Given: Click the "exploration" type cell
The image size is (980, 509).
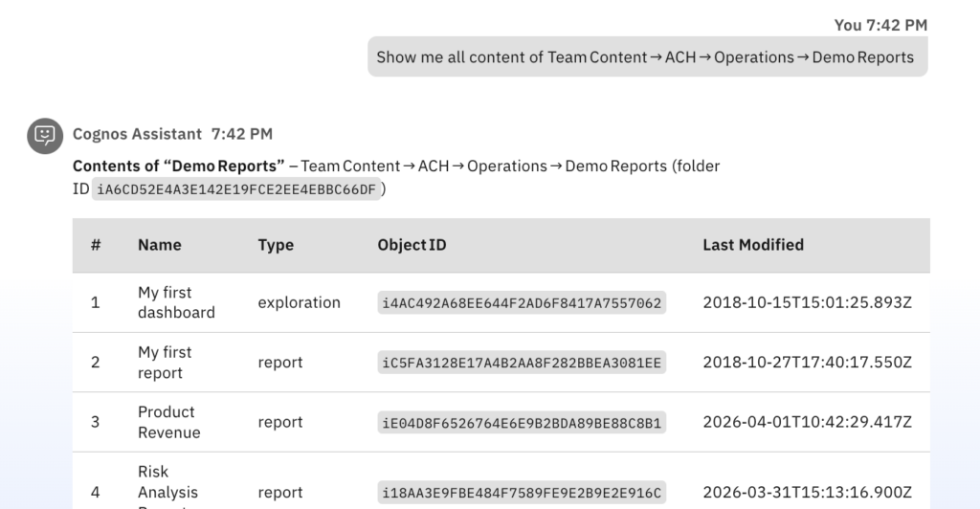Looking at the screenshot, I should [x=299, y=302].
